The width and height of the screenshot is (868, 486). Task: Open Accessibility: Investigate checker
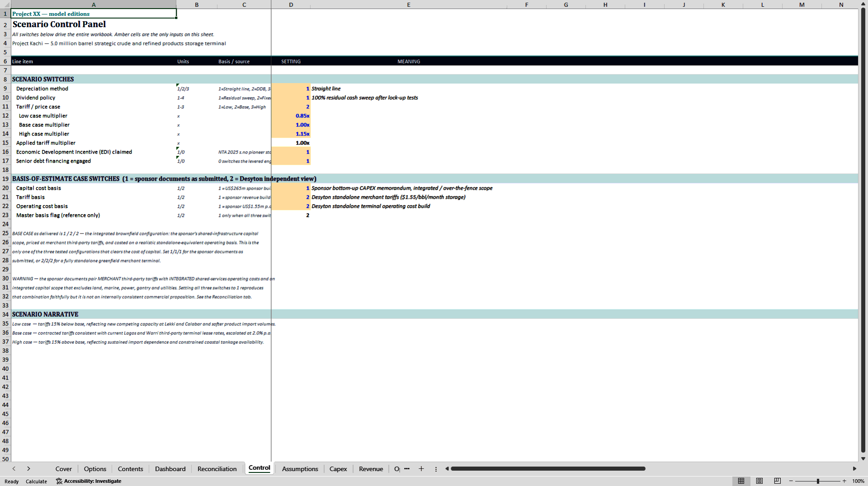click(89, 481)
